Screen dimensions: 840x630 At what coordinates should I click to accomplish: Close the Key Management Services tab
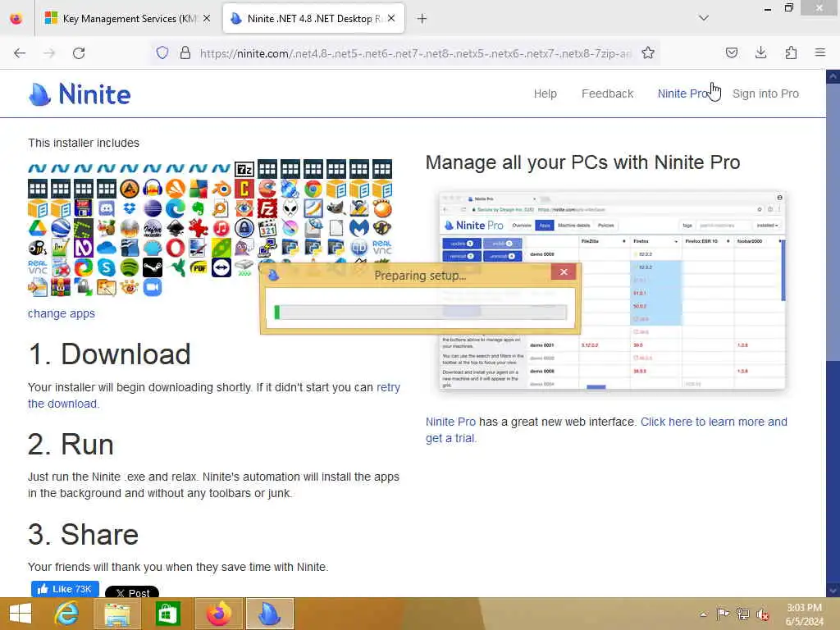click(207, 19)
